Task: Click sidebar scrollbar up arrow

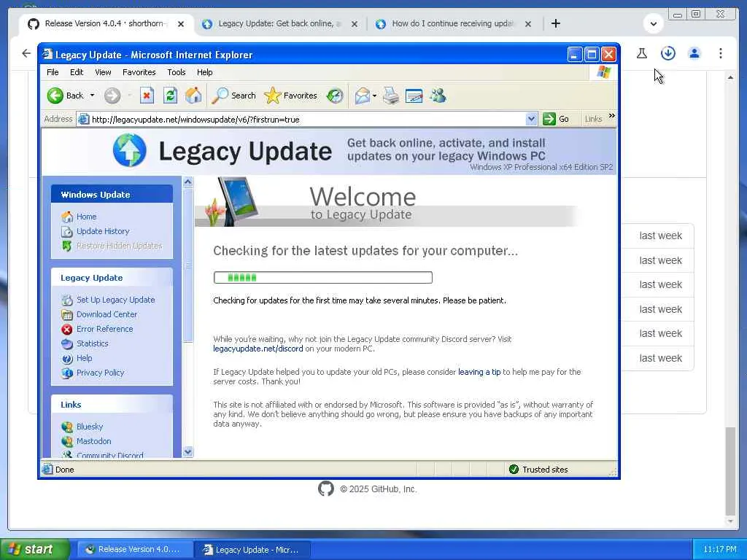Action: tap(188, 182)
